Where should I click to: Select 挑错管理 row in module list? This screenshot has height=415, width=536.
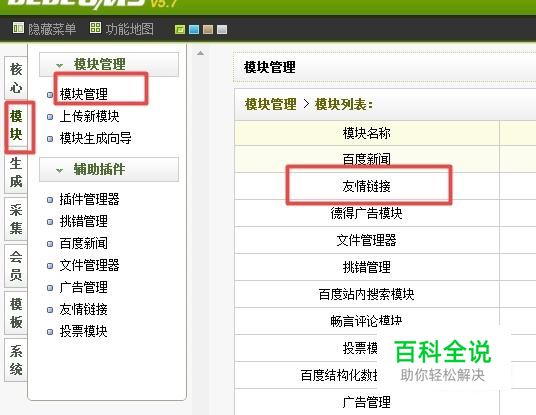point(366,267)
